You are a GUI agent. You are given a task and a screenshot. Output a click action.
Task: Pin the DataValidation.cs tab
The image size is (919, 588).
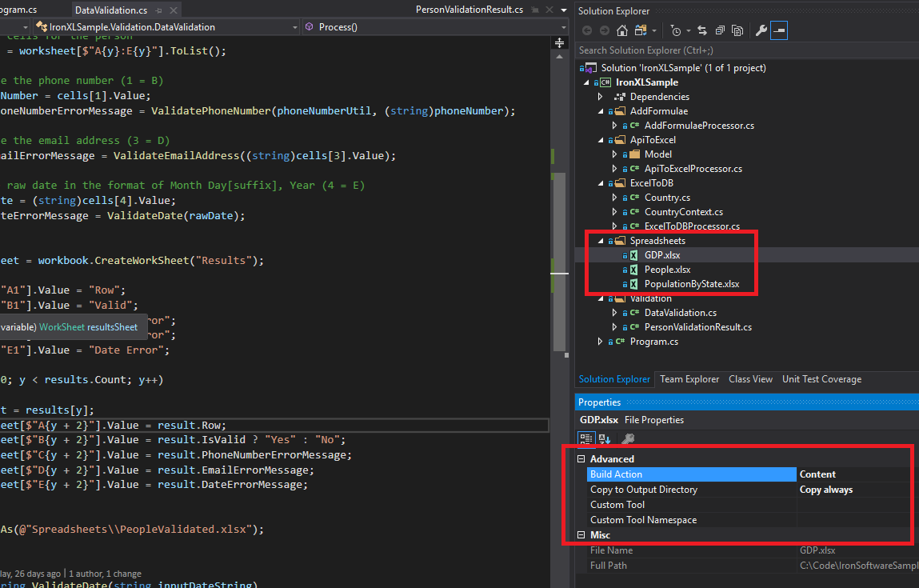click(159, 10)
